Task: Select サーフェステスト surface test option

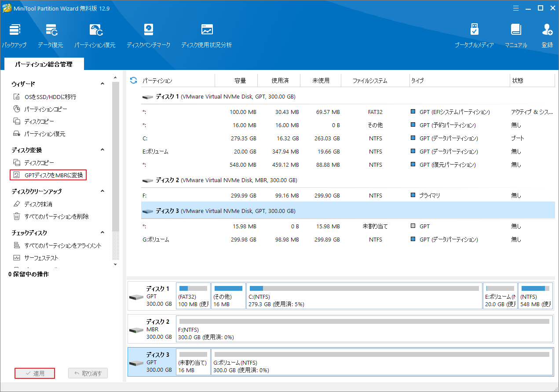Action: pos(35,258)
